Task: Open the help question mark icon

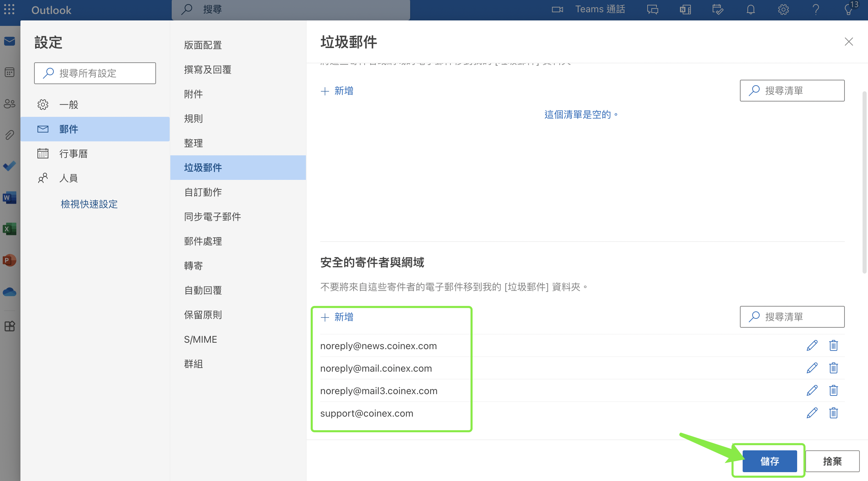Action: (816, 10)
